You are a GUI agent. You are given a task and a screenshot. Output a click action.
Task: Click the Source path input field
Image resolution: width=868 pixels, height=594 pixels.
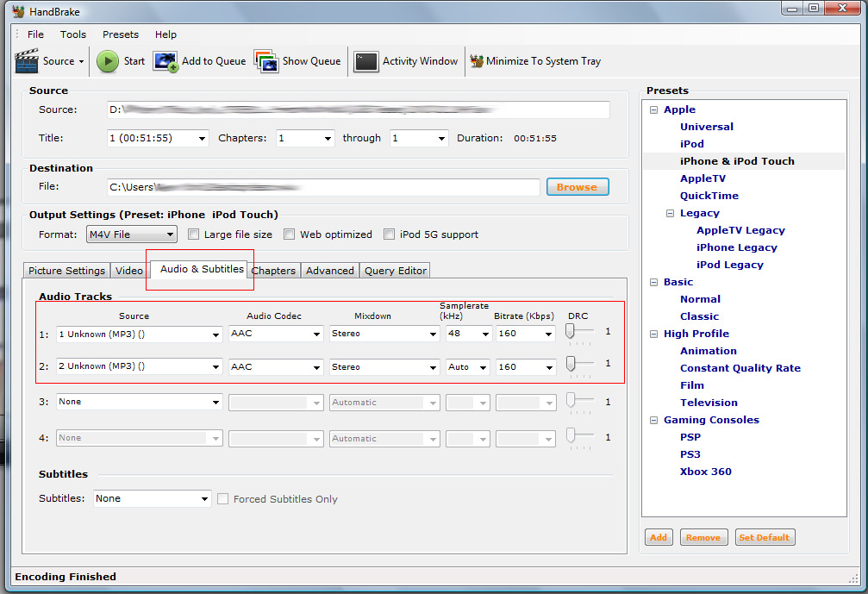coord(359,109)
